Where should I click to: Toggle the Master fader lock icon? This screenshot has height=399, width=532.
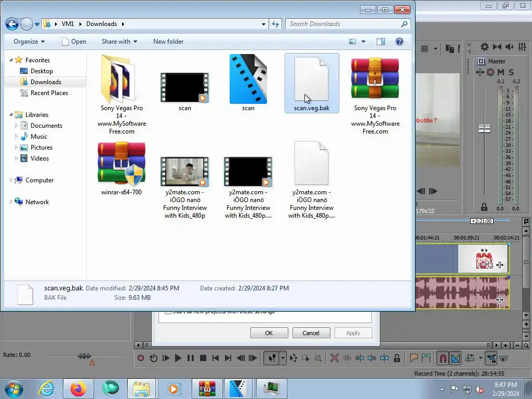point(484,207)
